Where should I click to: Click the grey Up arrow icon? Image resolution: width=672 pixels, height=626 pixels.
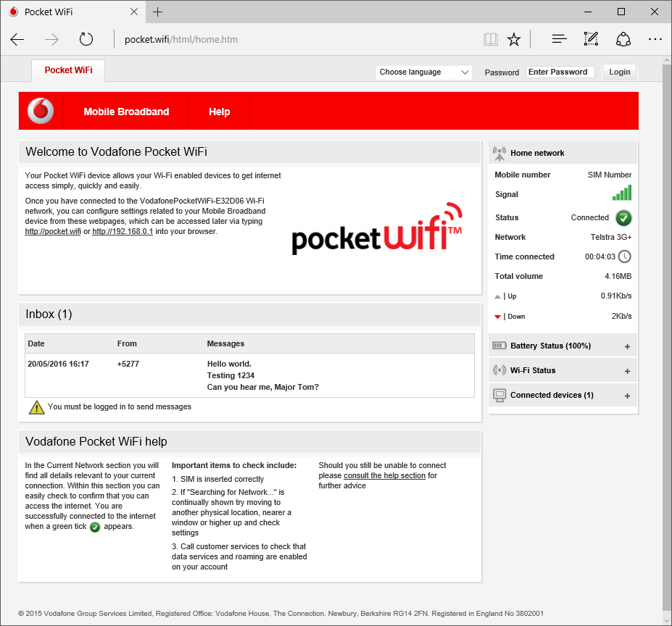(x=497, y=296)
